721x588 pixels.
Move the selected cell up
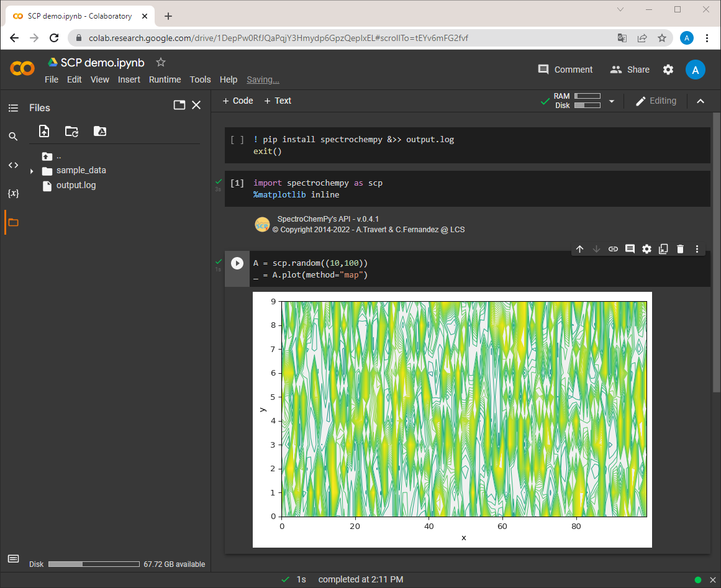[580, 249]
